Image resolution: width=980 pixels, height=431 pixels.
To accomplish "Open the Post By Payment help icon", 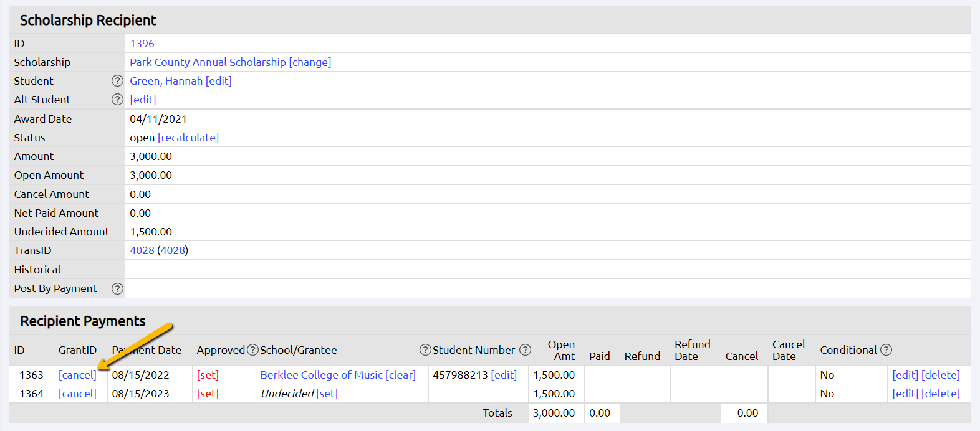I will pyautogui.click(x=117, y=288).
